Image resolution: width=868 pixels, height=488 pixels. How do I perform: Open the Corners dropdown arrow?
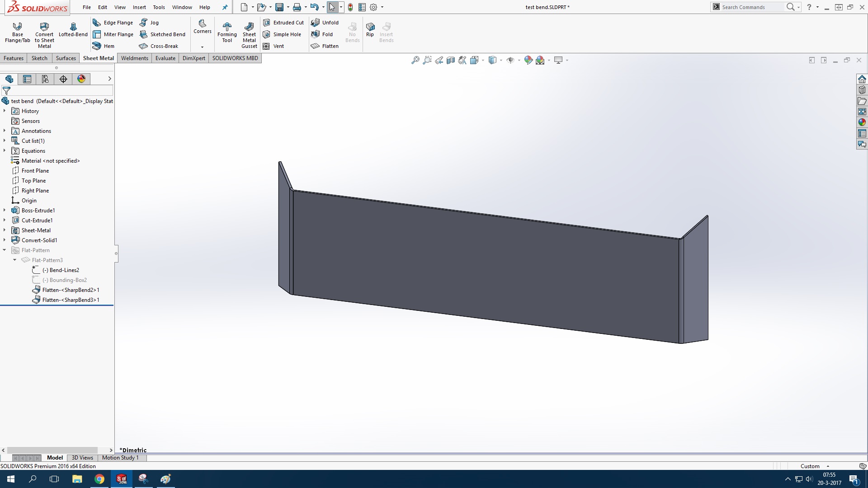[202, 47]
